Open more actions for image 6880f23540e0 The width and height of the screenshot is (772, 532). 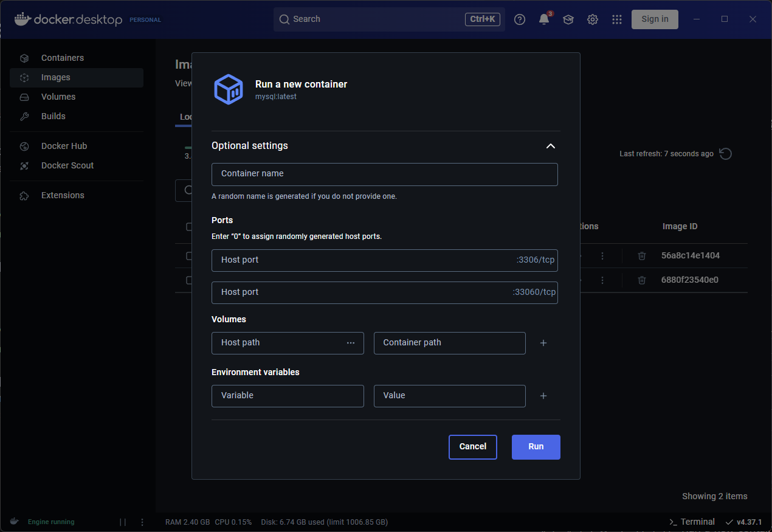pyautogui.click(x=602, y=280)
